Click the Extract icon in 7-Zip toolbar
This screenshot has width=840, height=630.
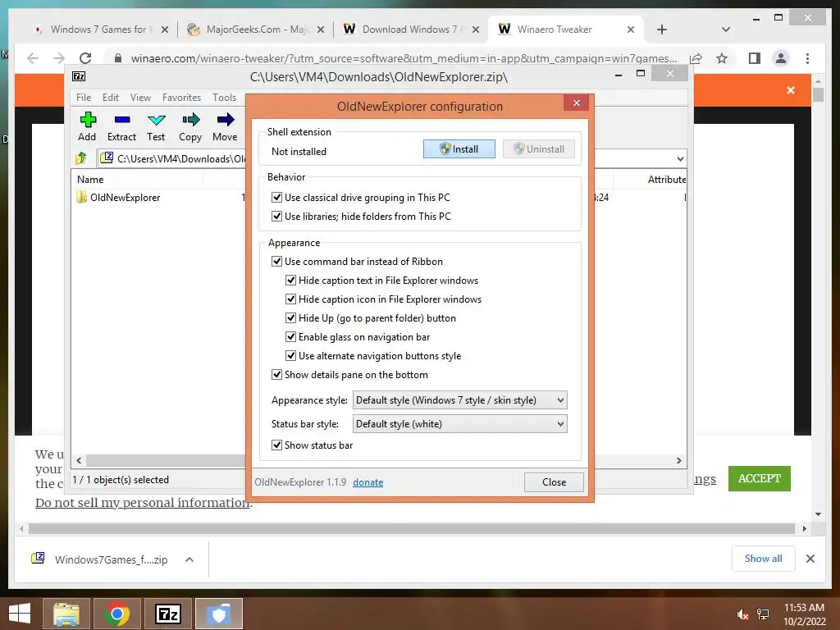121,120
